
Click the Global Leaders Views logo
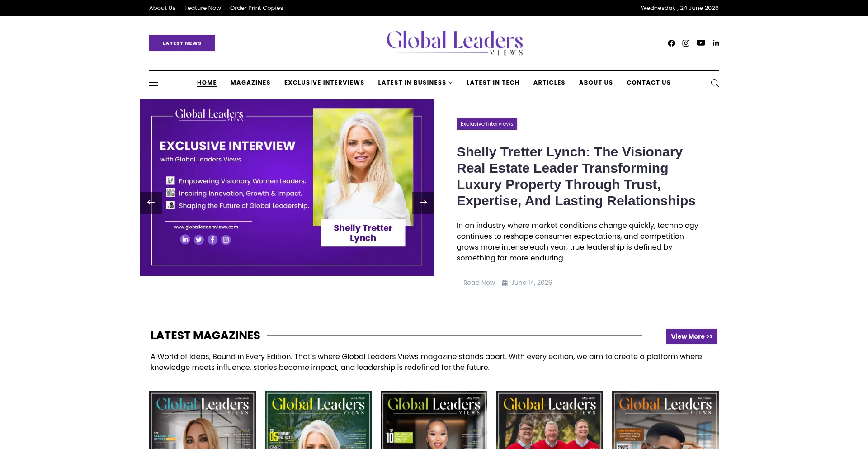coord(455,43)
